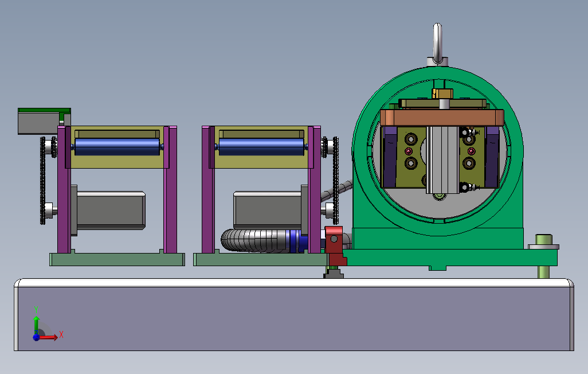
Task: Select olive top plate of left roller frame
Action: tap(117, 134)
